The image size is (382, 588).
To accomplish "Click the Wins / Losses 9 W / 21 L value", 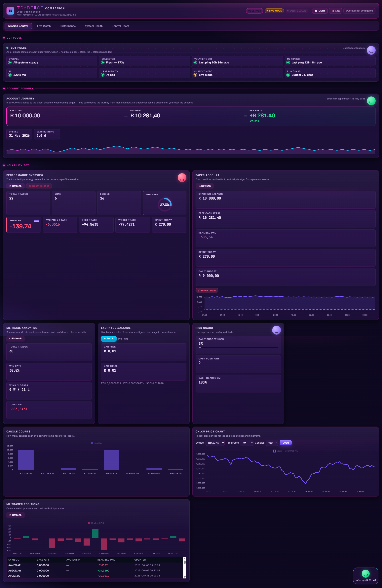I will click(19, 390).
